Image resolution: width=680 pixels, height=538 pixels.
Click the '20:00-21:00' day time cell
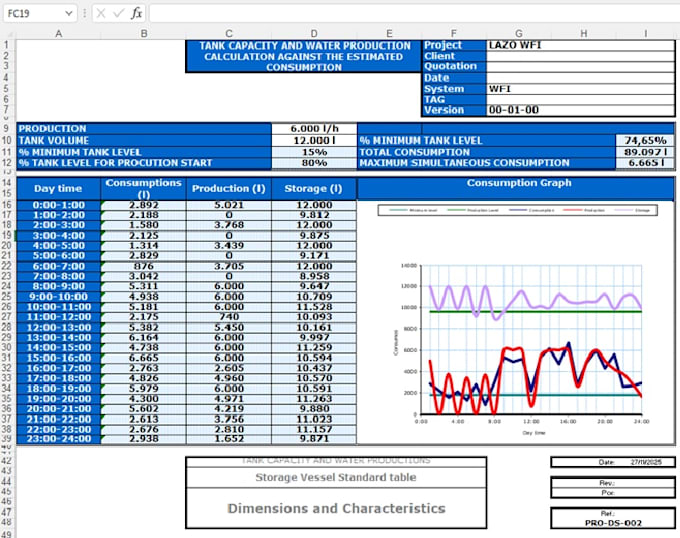tap(59, 409)
